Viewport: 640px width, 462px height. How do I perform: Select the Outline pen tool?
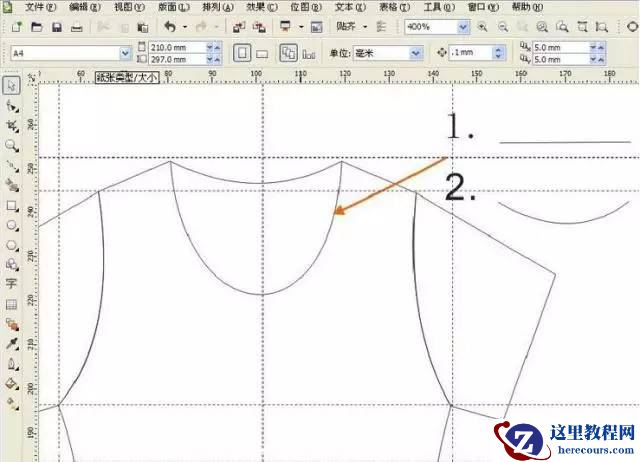point(12,364)
